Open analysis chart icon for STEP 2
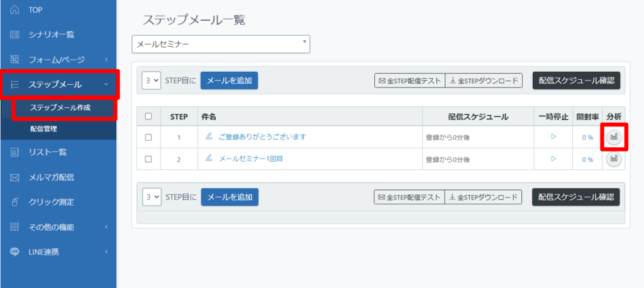Viewport: 644px width, 288px height. (614, 158)
